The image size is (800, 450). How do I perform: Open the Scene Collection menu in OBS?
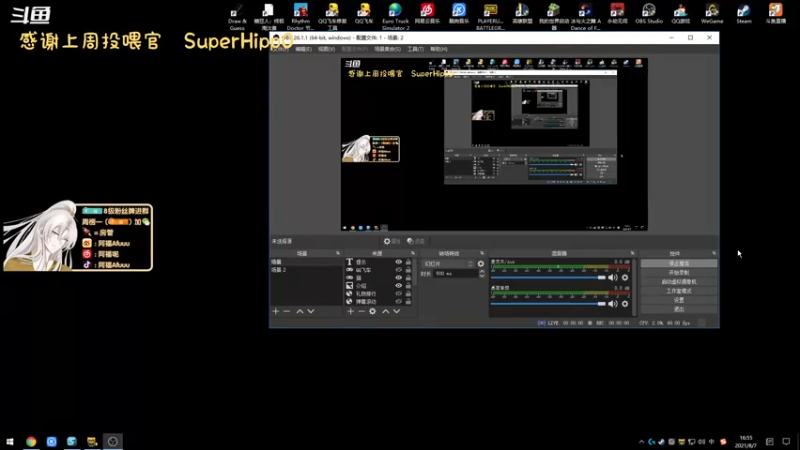387,49
